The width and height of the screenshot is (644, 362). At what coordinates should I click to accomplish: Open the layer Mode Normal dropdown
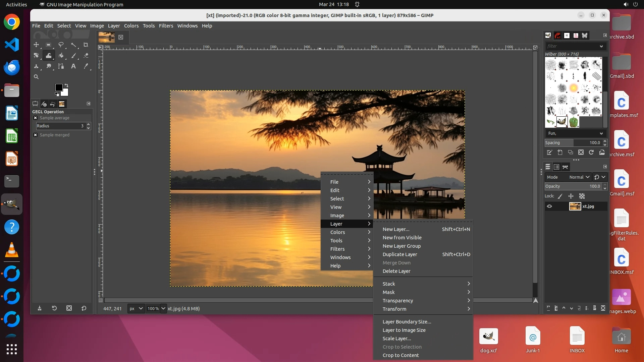(579, 177)
